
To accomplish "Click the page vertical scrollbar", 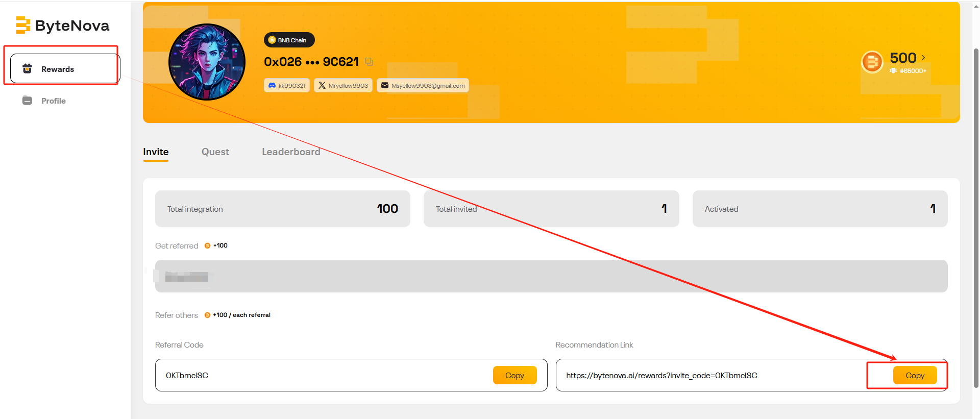I will coord(976,218).
